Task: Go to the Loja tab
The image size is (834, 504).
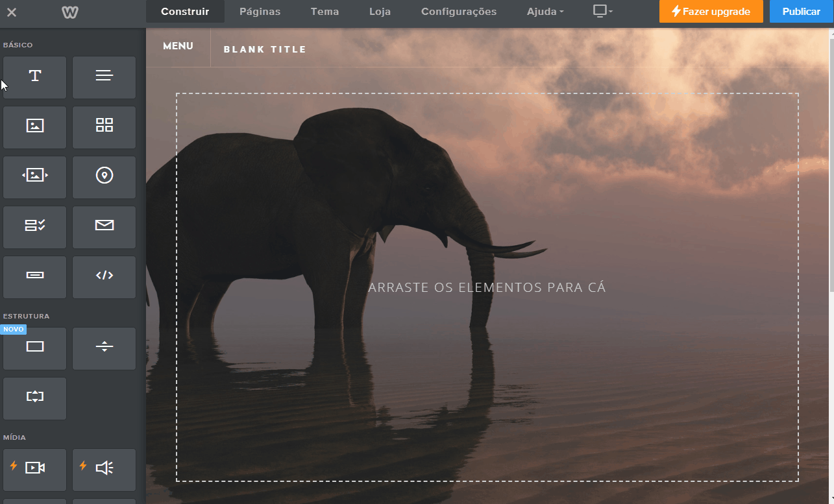Action: pos(380,12)
